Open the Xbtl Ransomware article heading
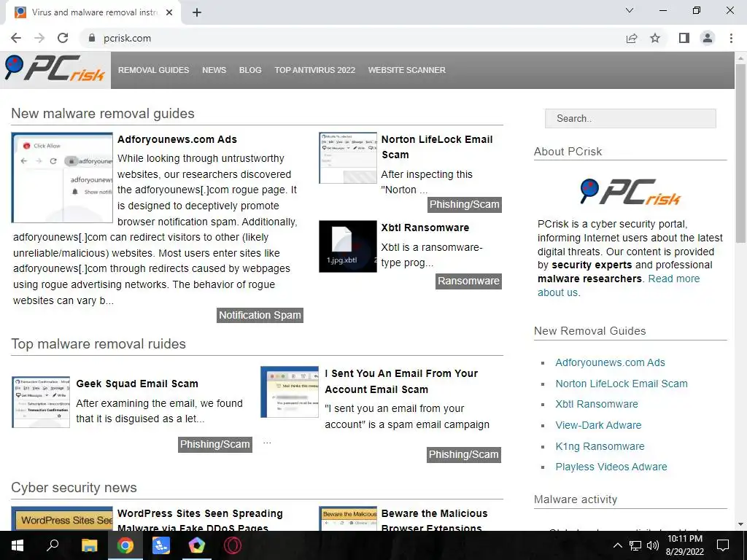The image size is (747, 560). coord(425,227)
